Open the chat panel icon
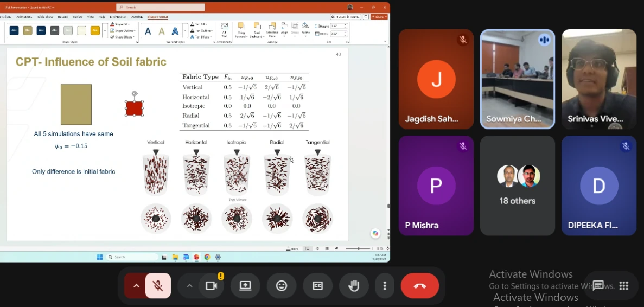This screenshot has height=307, width=644. [x=598, y=285]
